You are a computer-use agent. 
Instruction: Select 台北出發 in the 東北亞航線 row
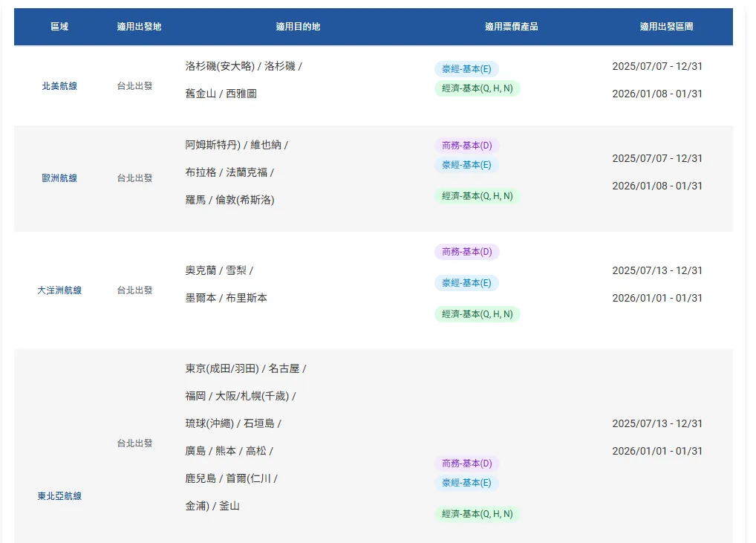(x=134, y=443)
